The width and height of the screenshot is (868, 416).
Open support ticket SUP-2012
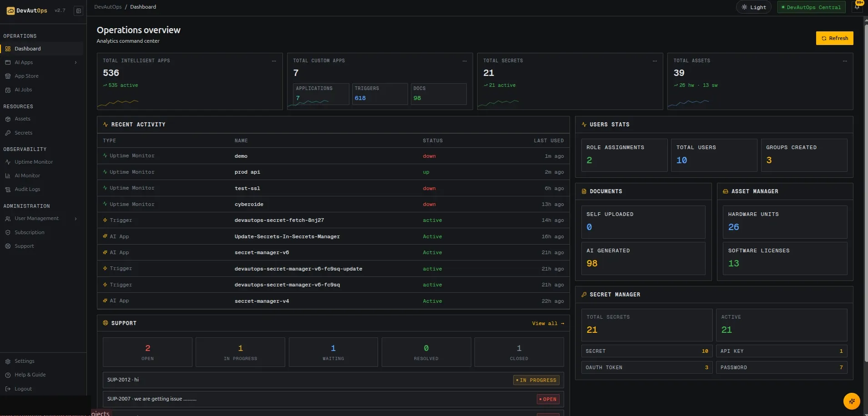tap(333, 380)
